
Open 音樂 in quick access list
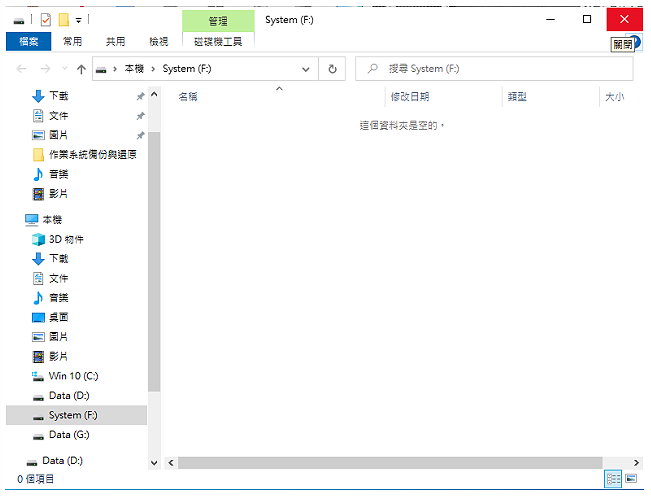tap(59, 174)
